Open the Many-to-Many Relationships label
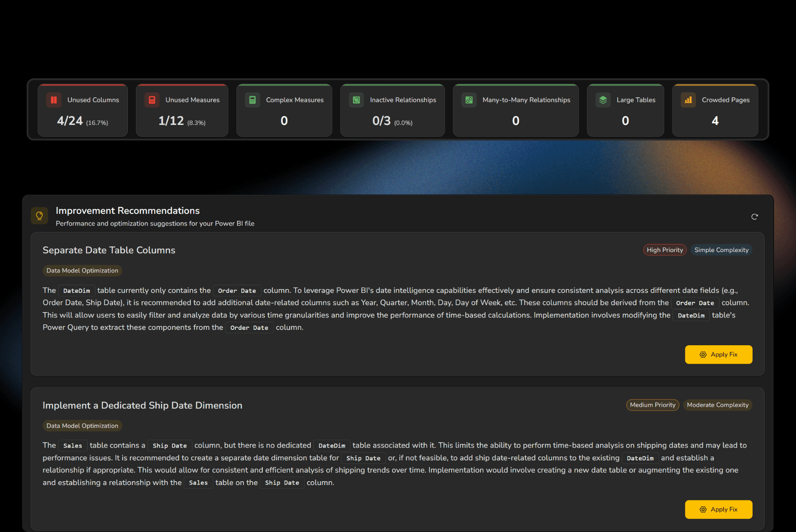Viewport: 796px width, 532px height. tap(526, 100)
